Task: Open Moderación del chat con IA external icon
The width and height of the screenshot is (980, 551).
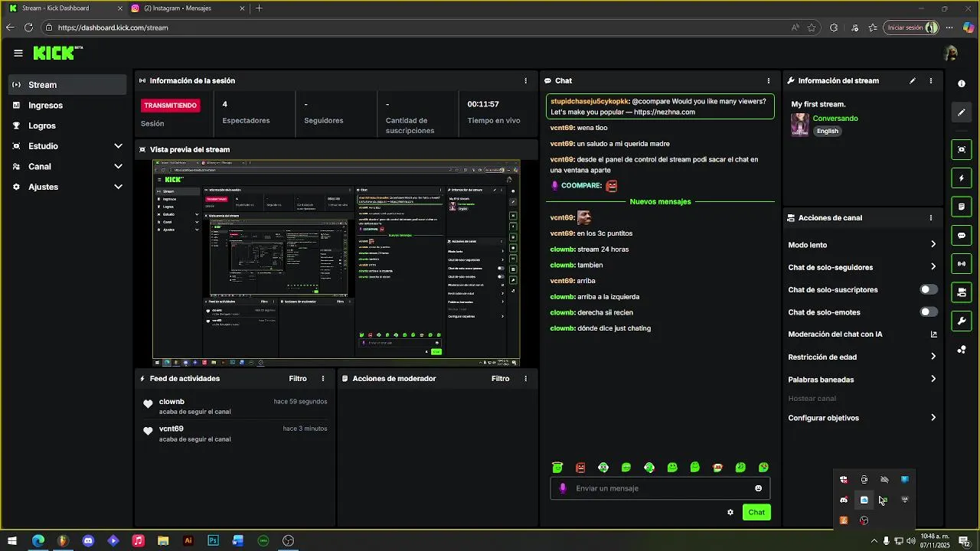Action: pyautogui.click(x=933, y=334)
